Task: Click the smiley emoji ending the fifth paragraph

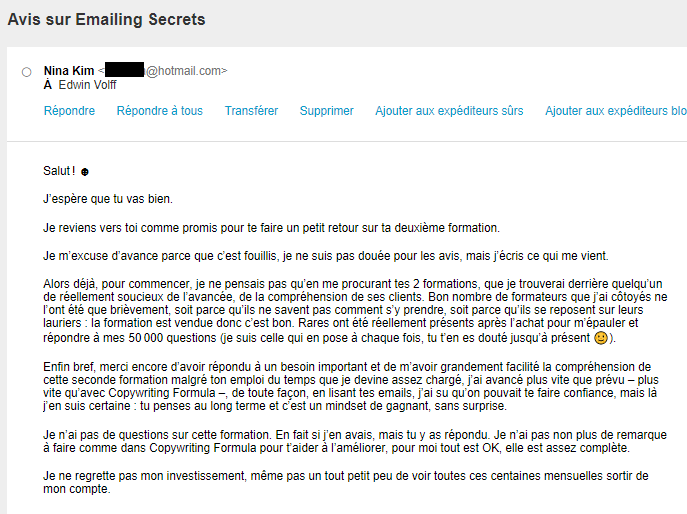Action: [599, 338]
